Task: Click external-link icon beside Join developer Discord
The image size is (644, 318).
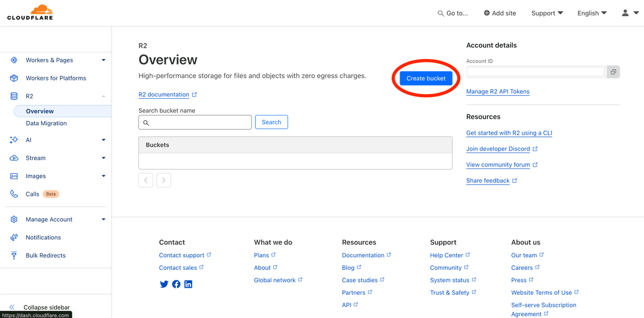Action: coord(535,149)
